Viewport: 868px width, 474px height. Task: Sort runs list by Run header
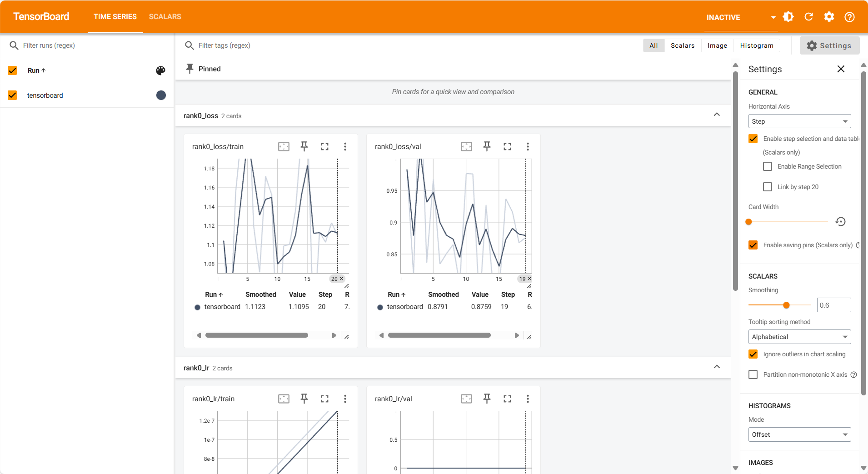tap(36, 70)
